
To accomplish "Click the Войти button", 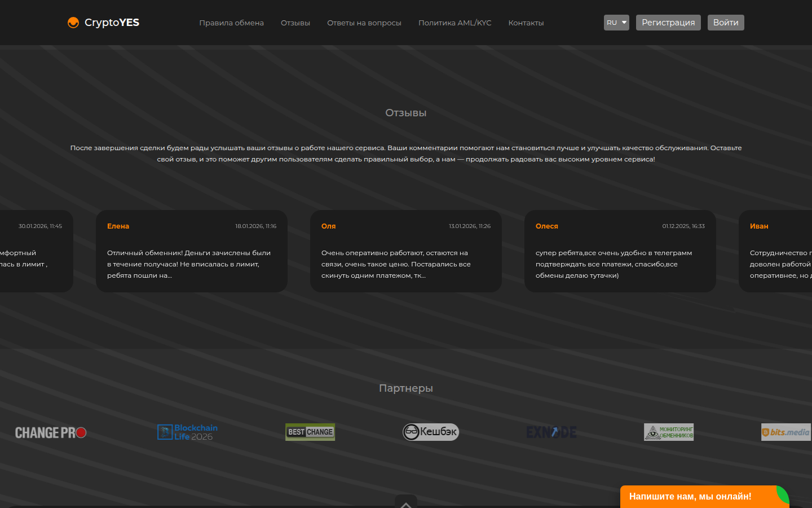I will 726,23.
